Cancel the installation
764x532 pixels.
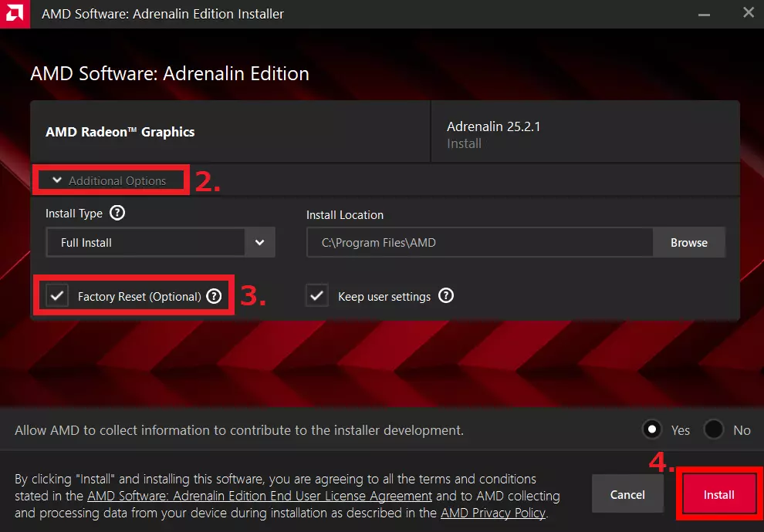627,494
